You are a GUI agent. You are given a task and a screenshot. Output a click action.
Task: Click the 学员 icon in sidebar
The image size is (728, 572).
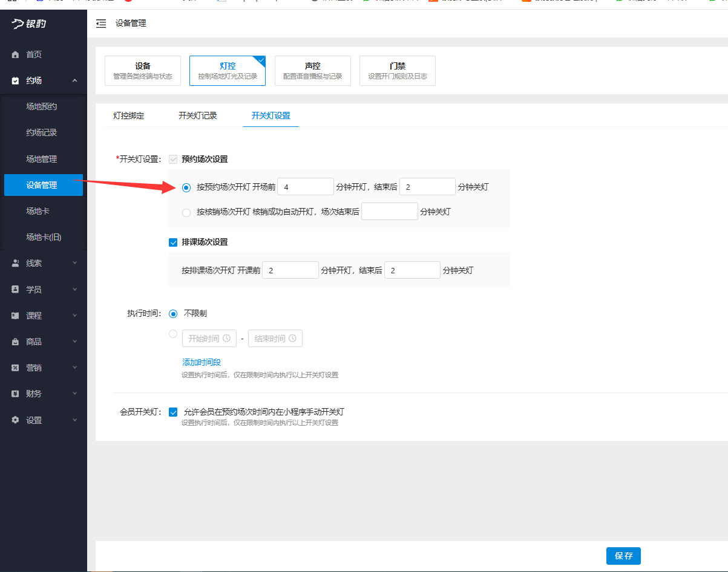15,289
